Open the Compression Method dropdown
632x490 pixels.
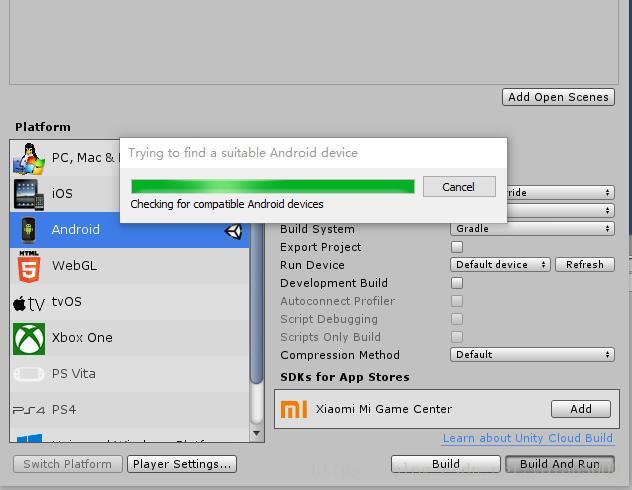(x=532, y=355)
